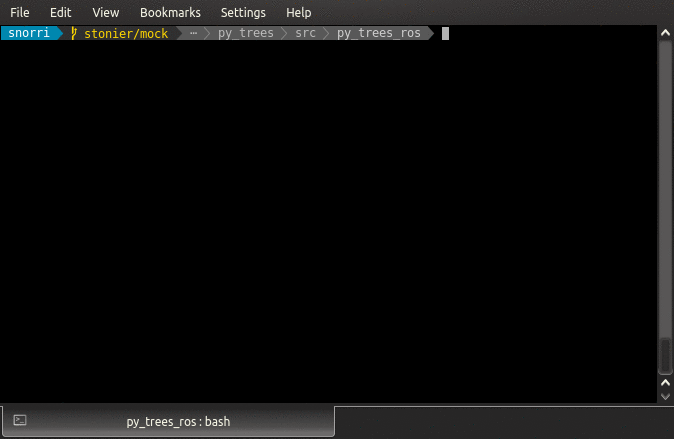Click the scroll down arrow at bottom
Screen dimensions: 674x439
tap(665, 397)
